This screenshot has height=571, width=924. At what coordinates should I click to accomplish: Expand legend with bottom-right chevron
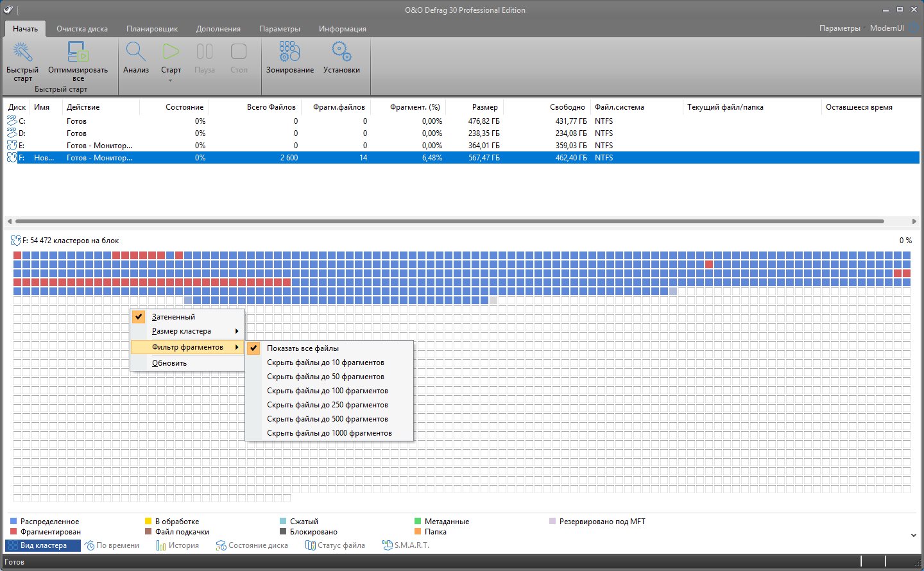[913, 535]
